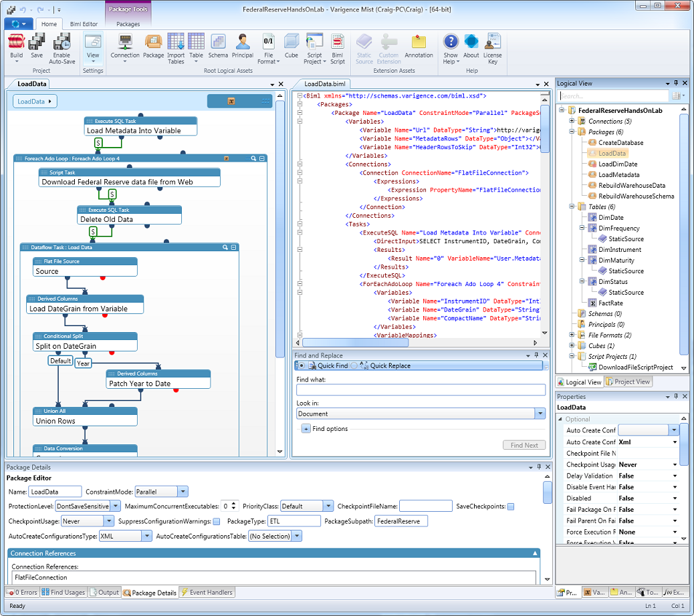This screenshot has height=616, width=694.
Task: Add a new Table asset
Action: 196,47
